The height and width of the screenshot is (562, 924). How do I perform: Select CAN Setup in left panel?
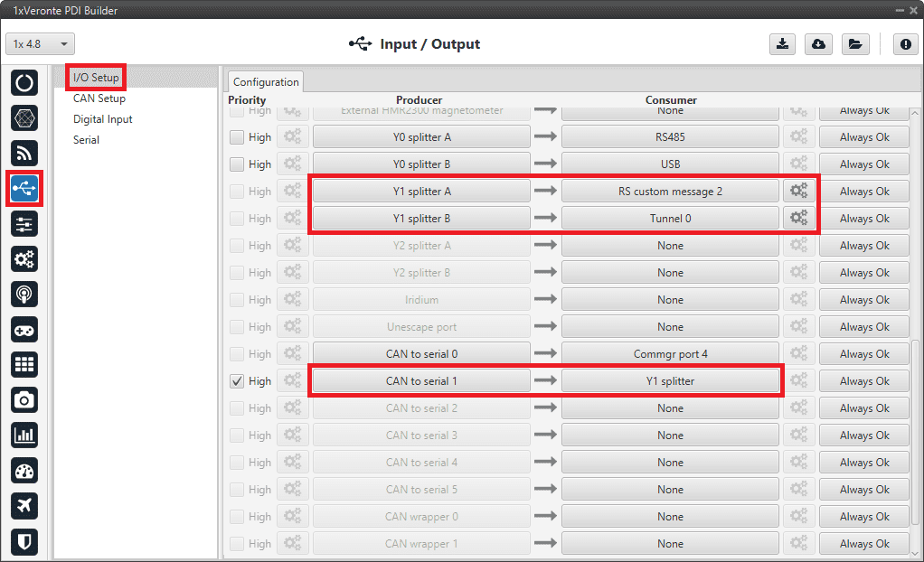tap(99, 98)
